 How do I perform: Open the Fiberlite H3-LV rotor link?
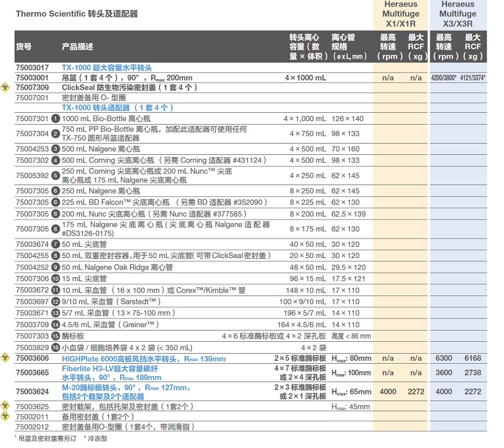pyautogui.click(x=111, y=373)
